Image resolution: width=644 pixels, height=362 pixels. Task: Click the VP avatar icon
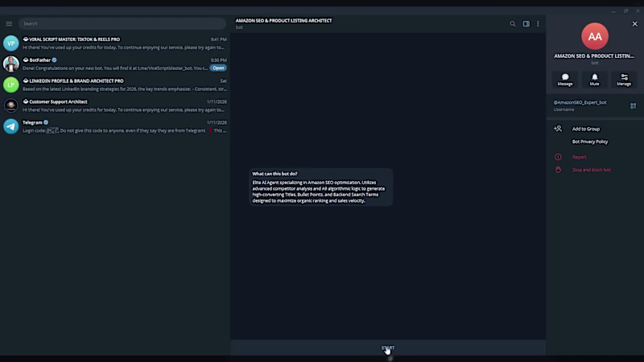(x=11, y=43)
